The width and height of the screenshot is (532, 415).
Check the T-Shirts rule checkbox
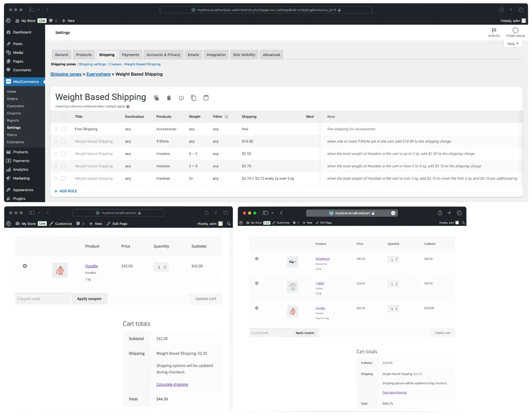[63, 141]
